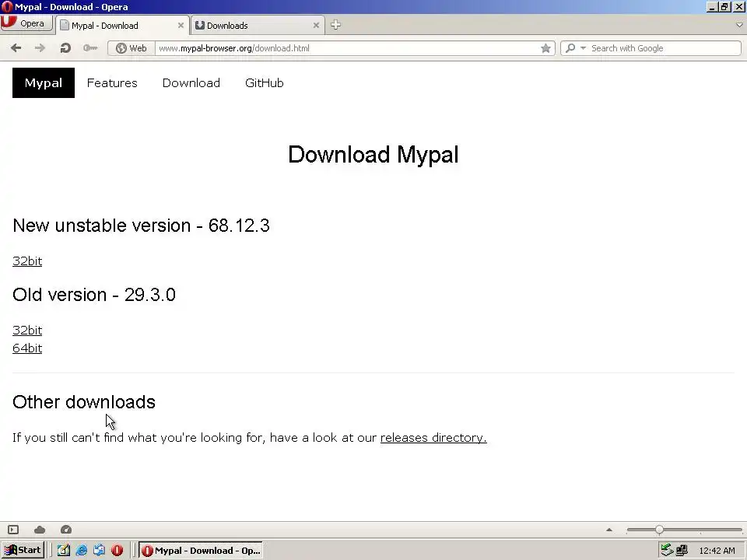Click the Forward navigation arrow

(40, 48)
